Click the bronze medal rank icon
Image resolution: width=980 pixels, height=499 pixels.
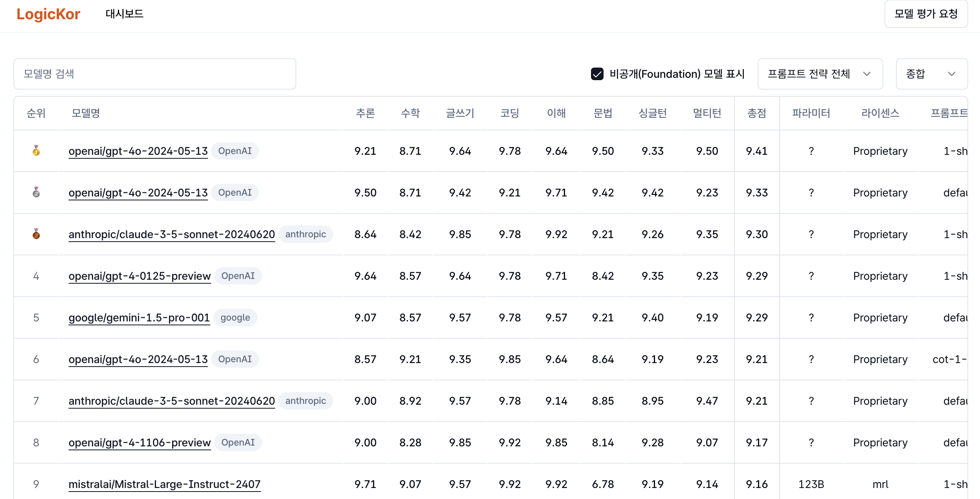(x=36, y=234)
